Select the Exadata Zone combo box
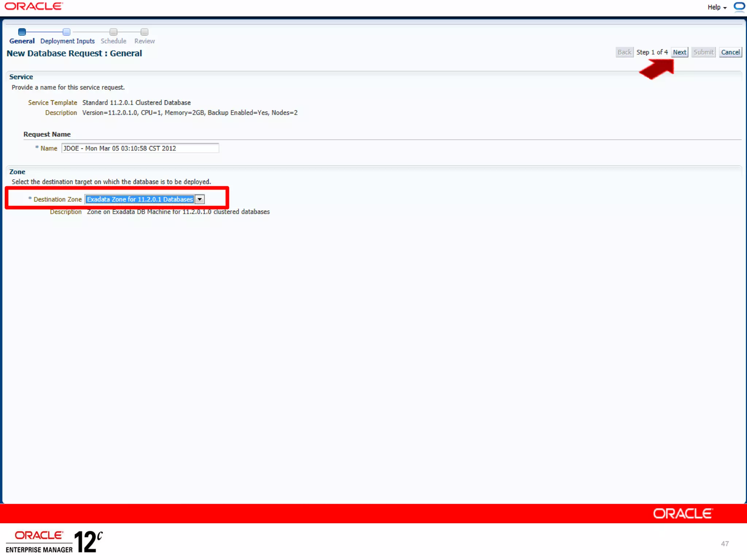The width and height of the screenshot is (747, 560). coord(140,199)
